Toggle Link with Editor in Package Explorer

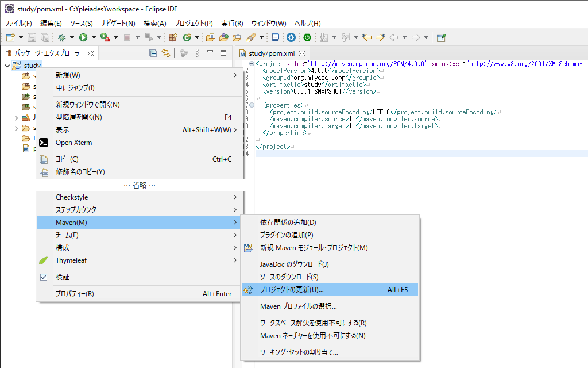tap(166, 53)
